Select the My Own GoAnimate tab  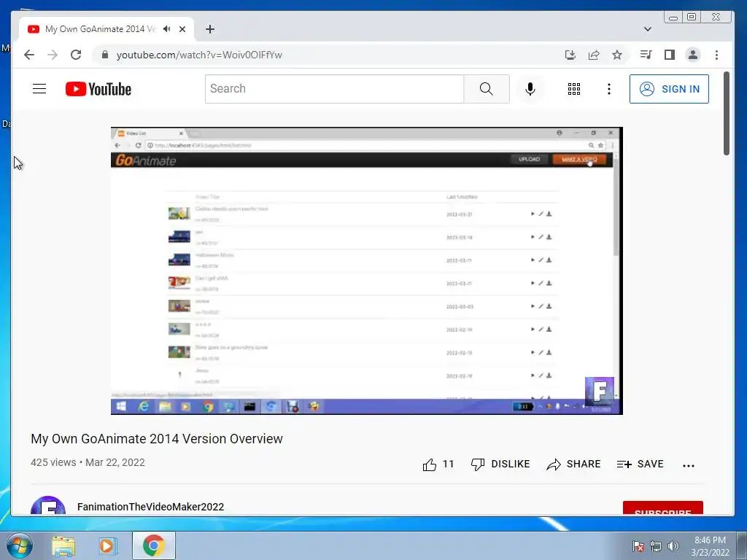point(107,29)
